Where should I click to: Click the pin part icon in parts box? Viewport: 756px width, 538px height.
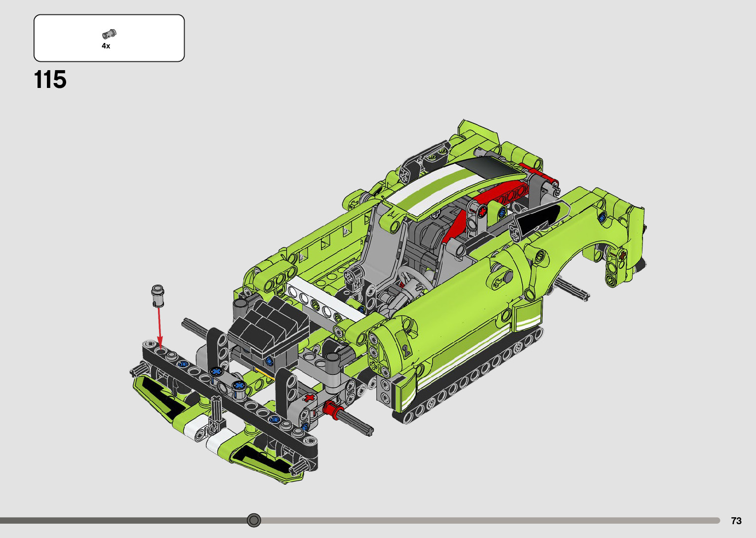tap(109, 34)
